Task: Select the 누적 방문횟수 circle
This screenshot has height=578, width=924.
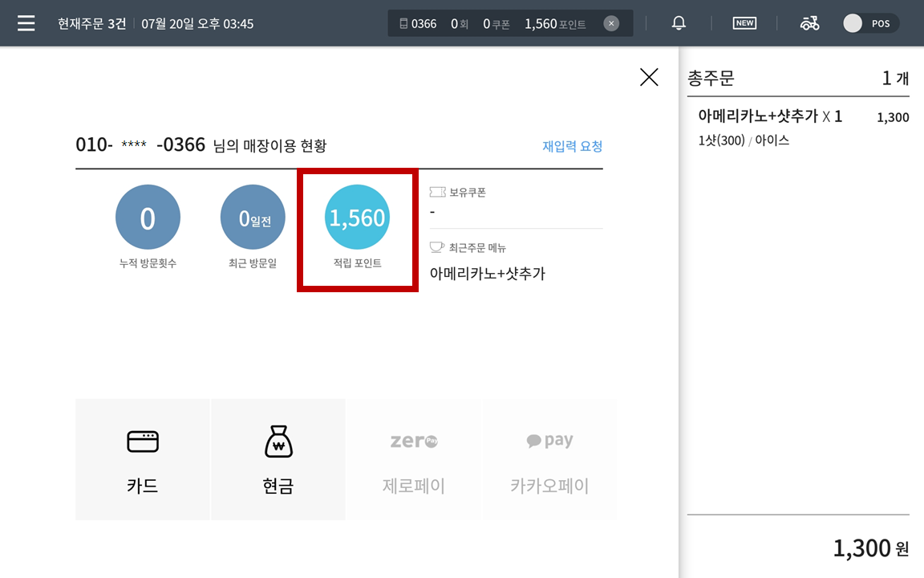Action: pos(148,217)
